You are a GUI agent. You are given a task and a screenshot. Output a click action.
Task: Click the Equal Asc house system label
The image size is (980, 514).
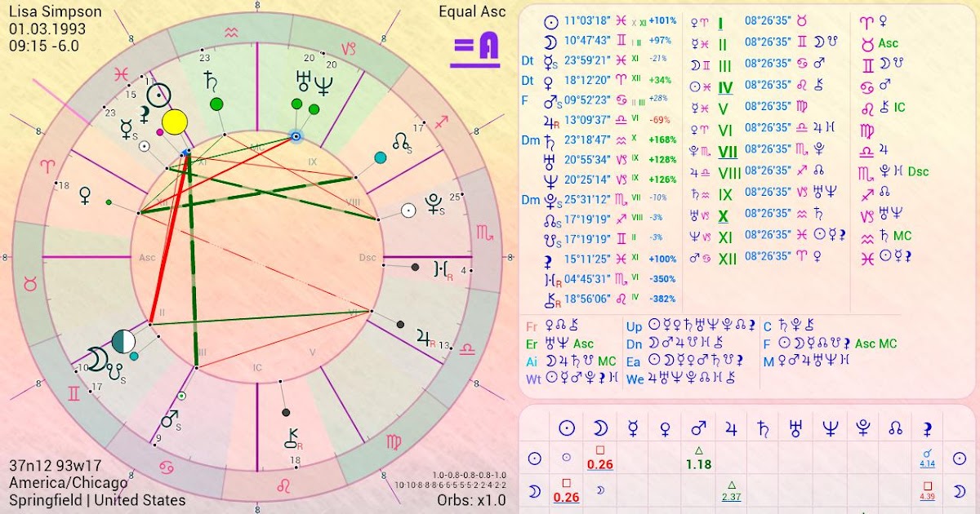pos(472,11)
